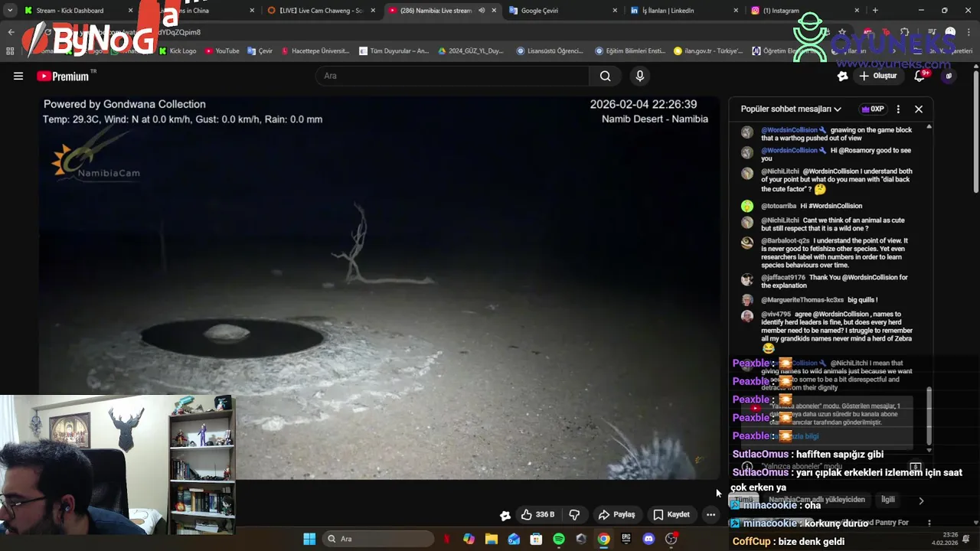Click the page vertical scrollbar
The image size is (980, 551).
976,130
